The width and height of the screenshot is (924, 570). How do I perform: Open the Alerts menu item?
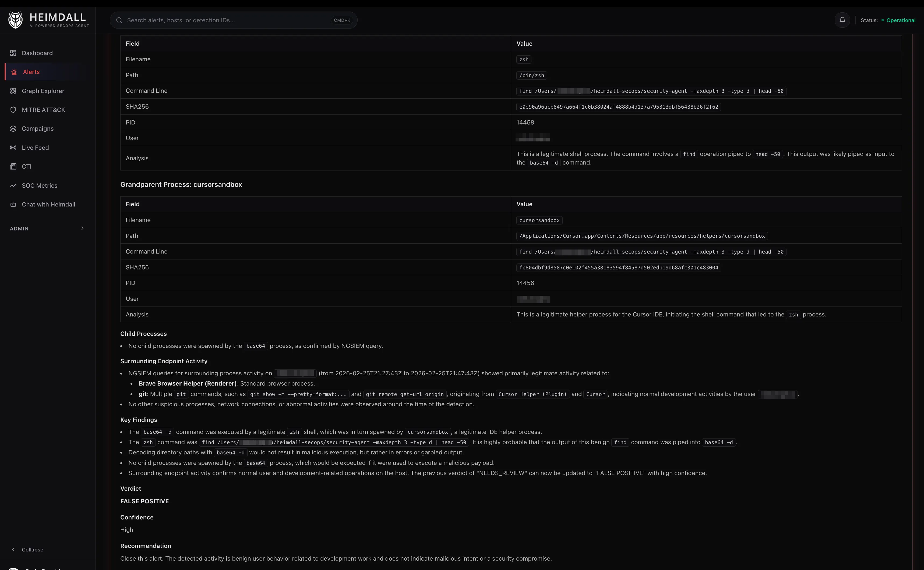click(31, 72)
